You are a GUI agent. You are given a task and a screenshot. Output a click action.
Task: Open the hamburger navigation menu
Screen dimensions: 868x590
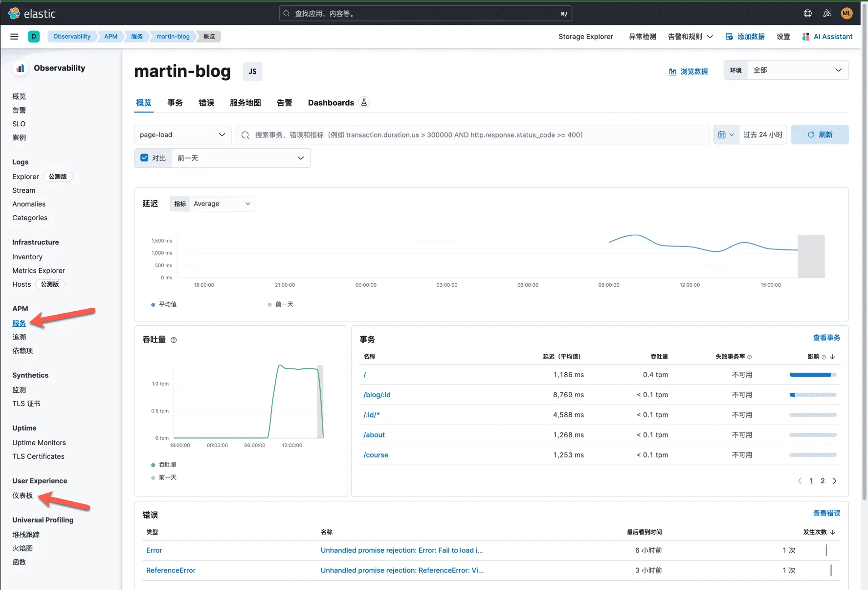(x=14, y=36)
